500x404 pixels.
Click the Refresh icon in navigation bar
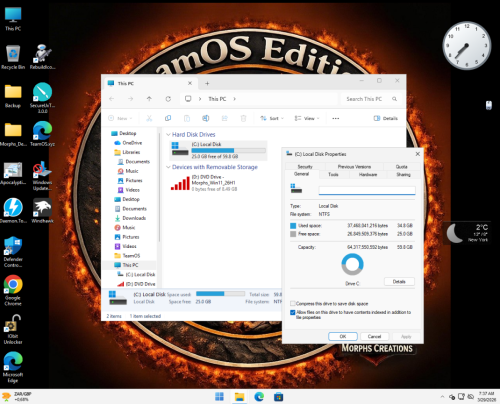(x=168, y=99)
